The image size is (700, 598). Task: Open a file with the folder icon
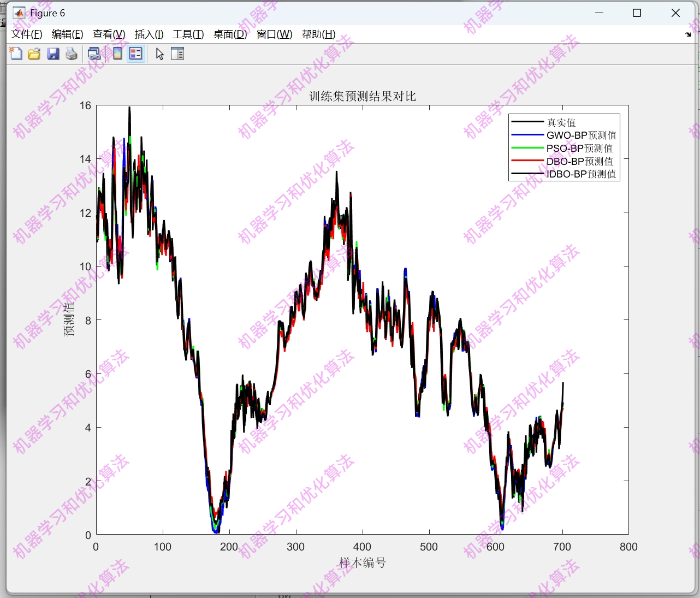(34, 54)
